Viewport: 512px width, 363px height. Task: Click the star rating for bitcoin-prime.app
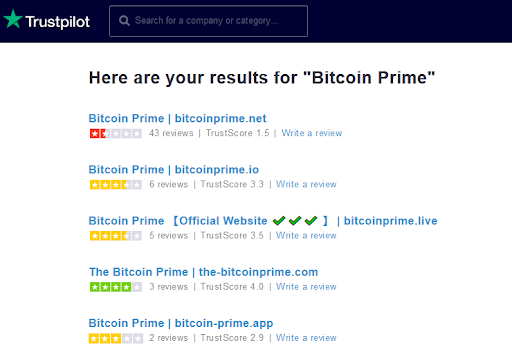[116, 339]
